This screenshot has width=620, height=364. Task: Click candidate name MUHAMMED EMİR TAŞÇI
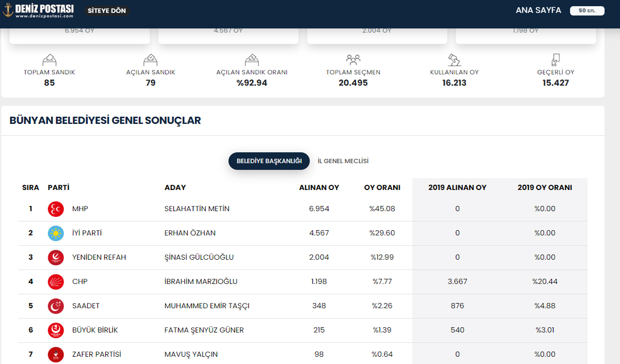[x=207, y=306]
